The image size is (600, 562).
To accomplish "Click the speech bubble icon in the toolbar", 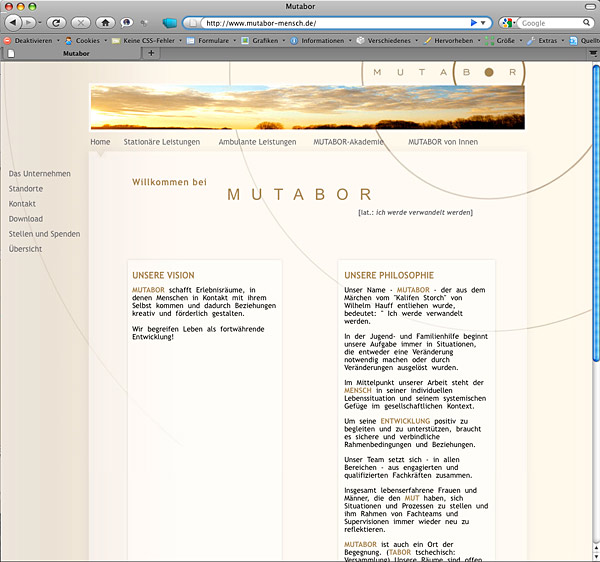I will (127, 23).
